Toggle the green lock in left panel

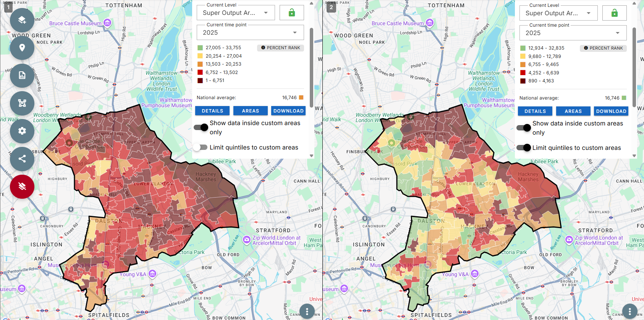tap(291, 13)
